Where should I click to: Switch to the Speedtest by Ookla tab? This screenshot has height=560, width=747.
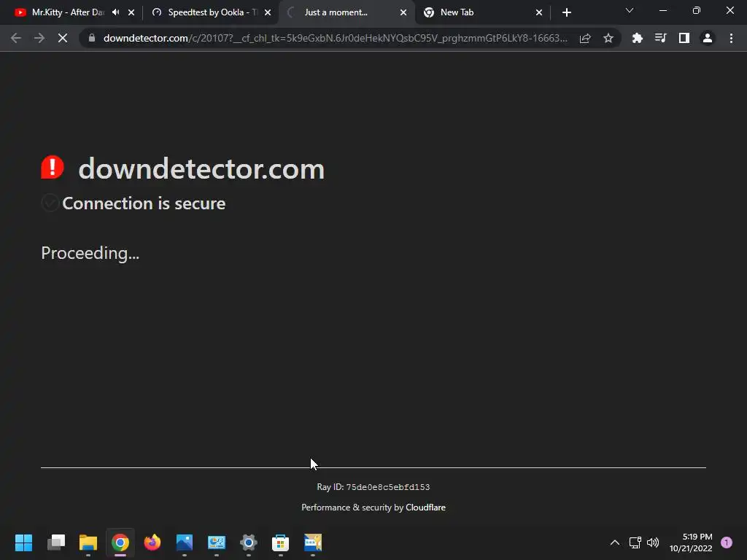tap(205, 12)
